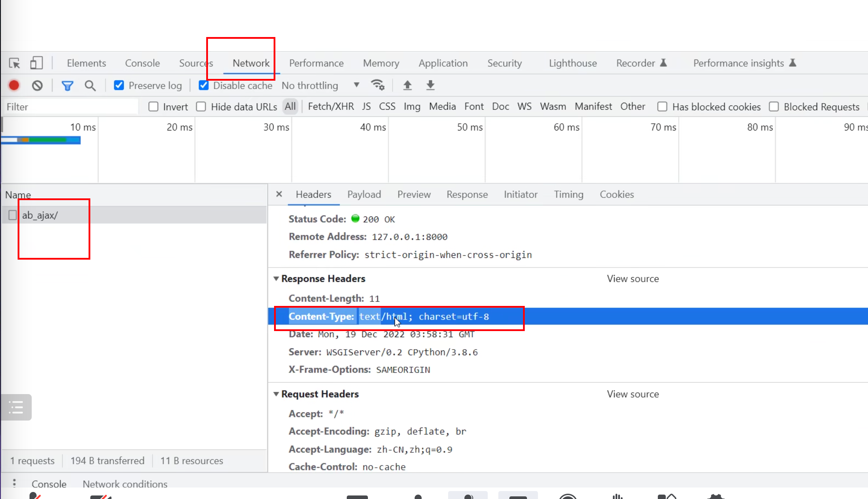
Task: Check Has blocked cookies
Action: pos(662,107)
